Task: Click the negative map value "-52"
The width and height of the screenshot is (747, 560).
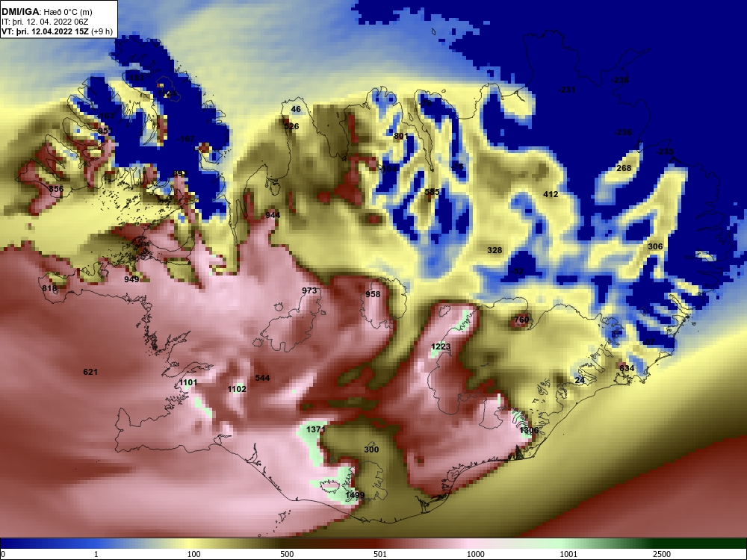Action: 517,272
